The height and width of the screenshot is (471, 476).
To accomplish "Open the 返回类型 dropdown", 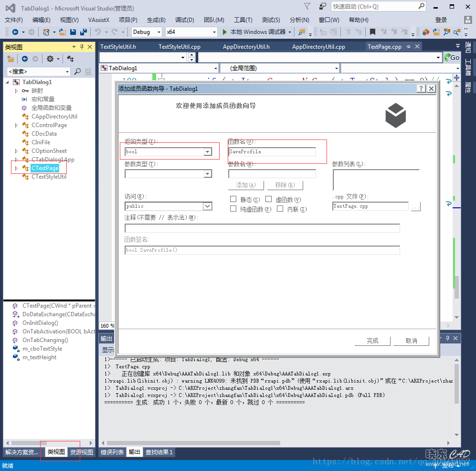I will point(208,151).
